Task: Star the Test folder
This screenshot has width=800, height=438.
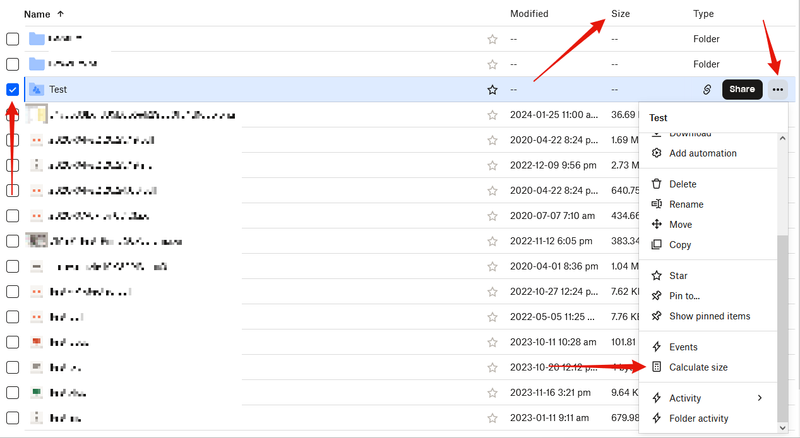Action: coord(492,89)
